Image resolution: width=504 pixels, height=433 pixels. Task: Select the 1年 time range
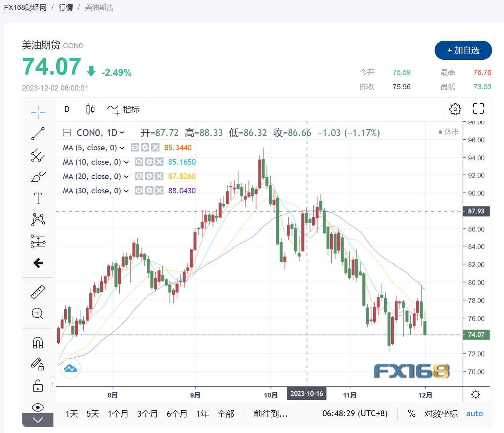click(202, 413)
